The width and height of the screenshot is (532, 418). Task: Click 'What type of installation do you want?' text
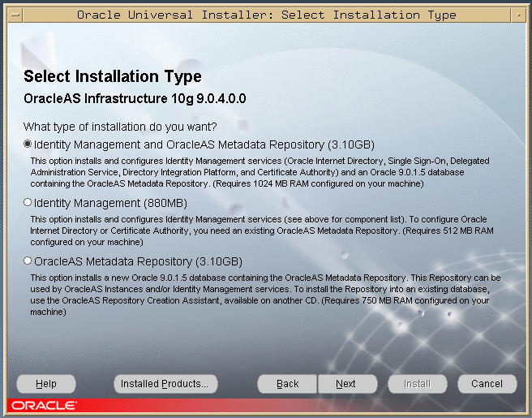point(120,127)
